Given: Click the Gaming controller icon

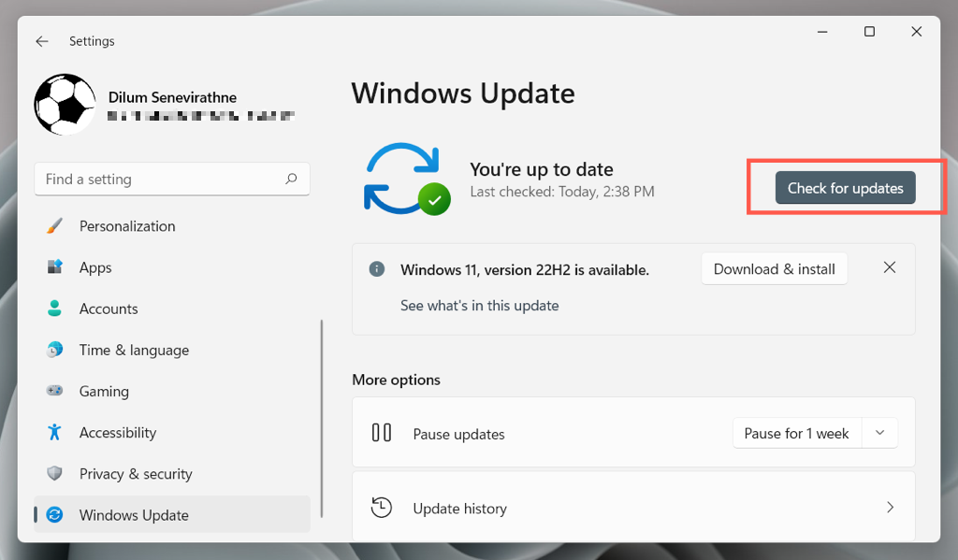Looking at the screenshot, I should [55, 391].
